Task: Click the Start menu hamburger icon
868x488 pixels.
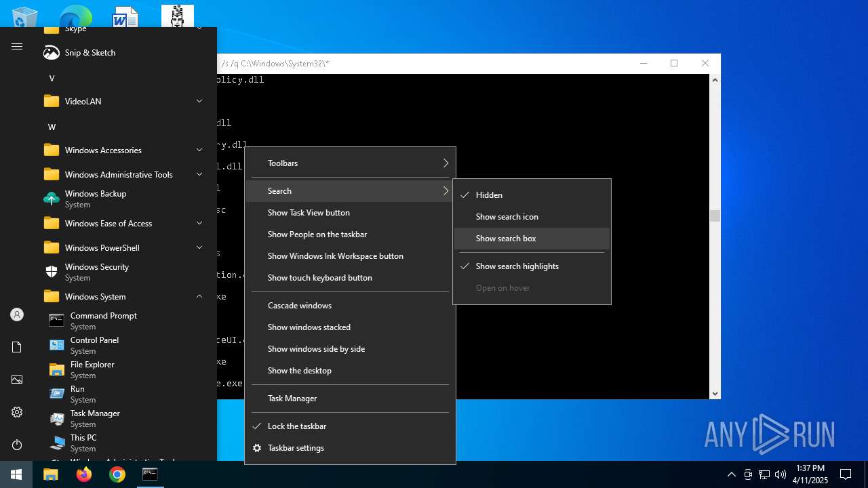Action: coord(17,47)
